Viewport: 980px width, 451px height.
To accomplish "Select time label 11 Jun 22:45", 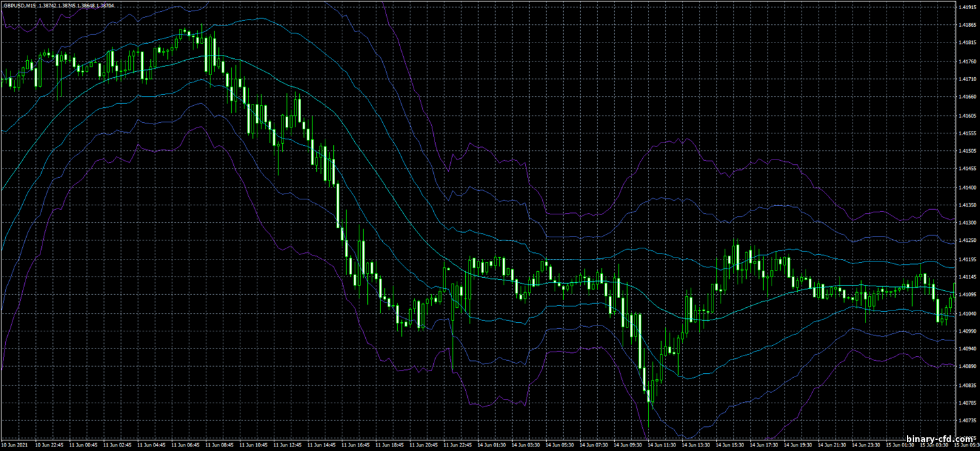I will (457, 444).
